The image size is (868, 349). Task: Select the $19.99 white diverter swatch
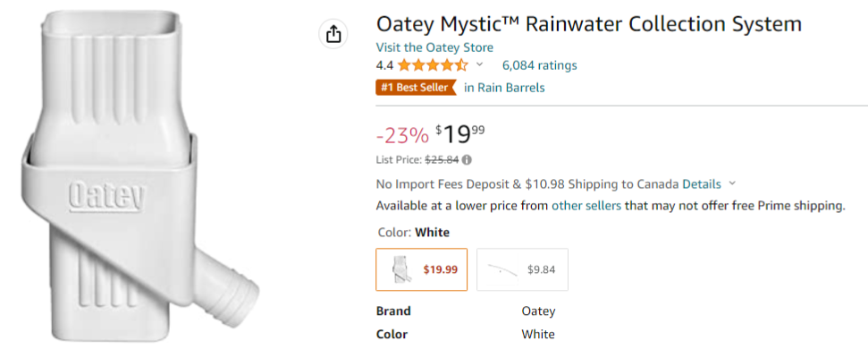tap(421, 269)
